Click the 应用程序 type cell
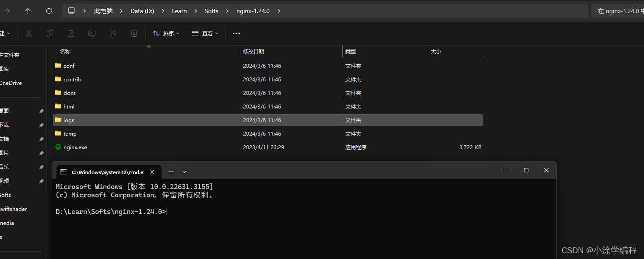The image size is (644, 259). 356,147
